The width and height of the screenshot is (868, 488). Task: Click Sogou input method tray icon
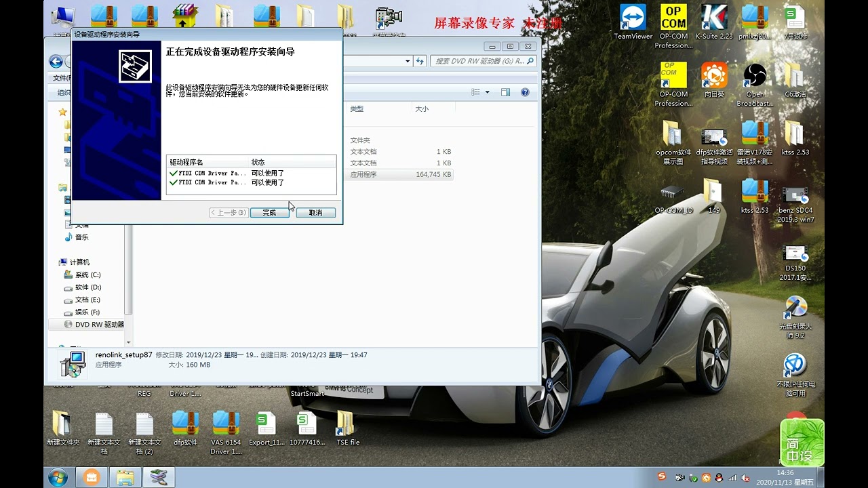coord(662,477)
